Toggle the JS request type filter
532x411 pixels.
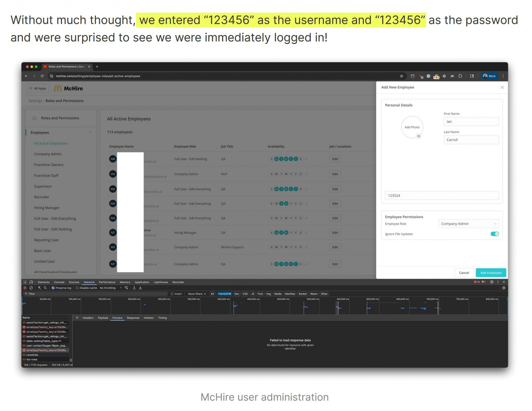click(253, 294)
